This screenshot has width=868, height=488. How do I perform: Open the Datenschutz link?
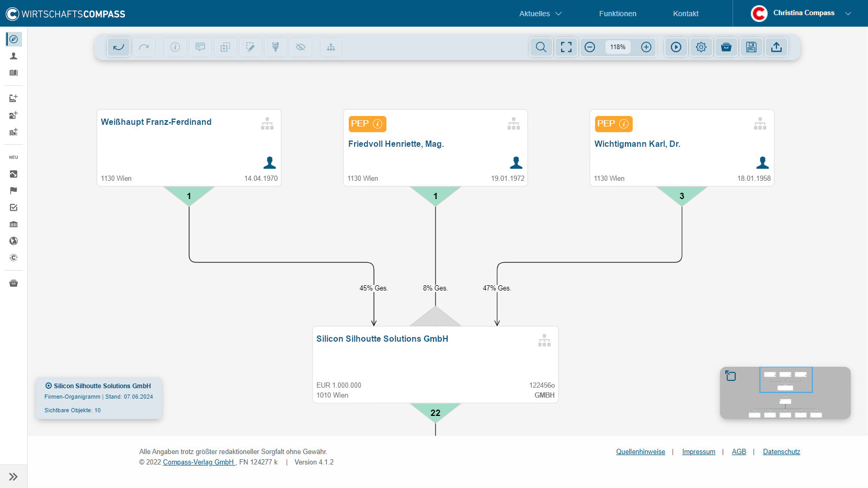pos(781,452)
